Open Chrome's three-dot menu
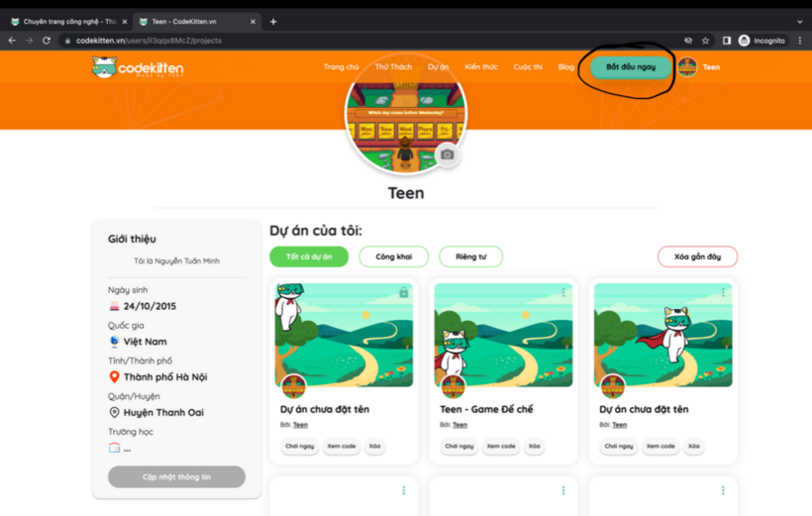812x516 pixels. pyautogui.click(x=799, y=41)
